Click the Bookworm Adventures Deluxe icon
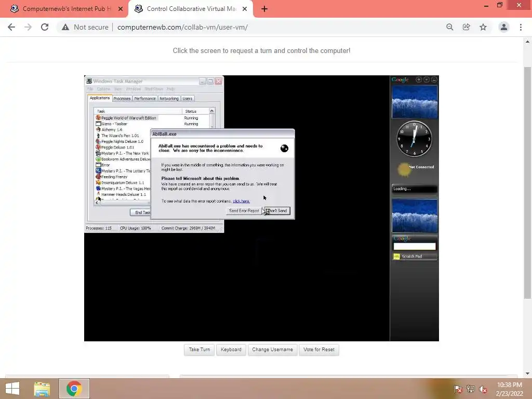The width and height of the screenshot is (532, 399). click(98, 159)
